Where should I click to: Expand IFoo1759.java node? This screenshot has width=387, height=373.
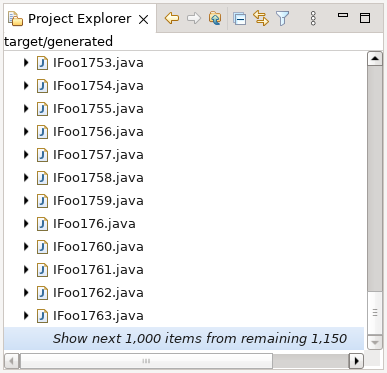click(x=26, y=201)
